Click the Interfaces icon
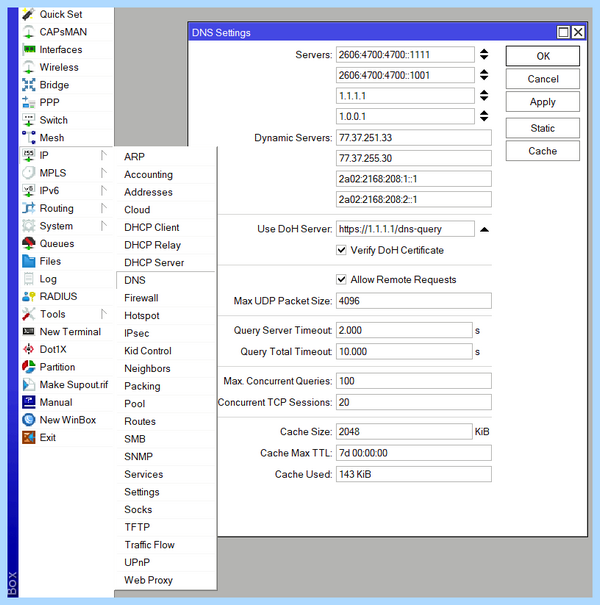Viewport: 600px width, 605px height. [x=28, y=49]
